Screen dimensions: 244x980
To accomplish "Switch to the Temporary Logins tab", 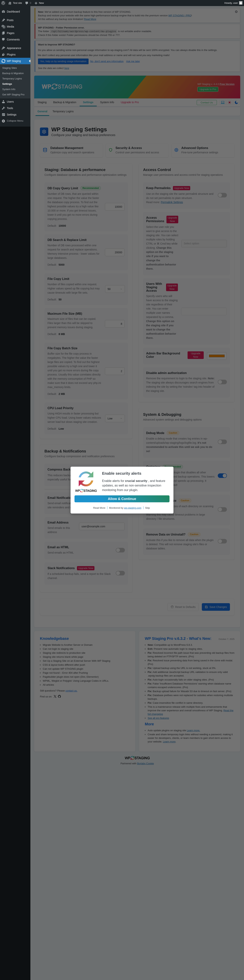I will pos(63,112).
